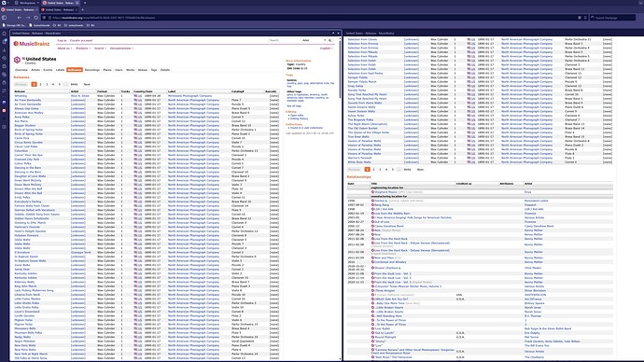Switch to the Details tab

[x=165, y=70]
